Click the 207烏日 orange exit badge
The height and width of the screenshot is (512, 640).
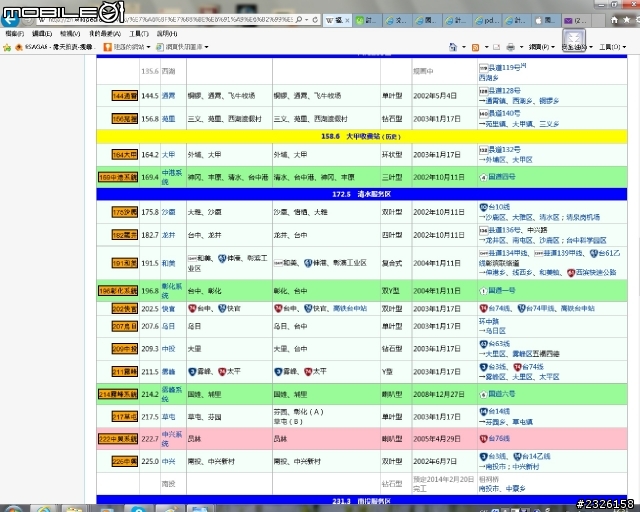click(124, 326)
